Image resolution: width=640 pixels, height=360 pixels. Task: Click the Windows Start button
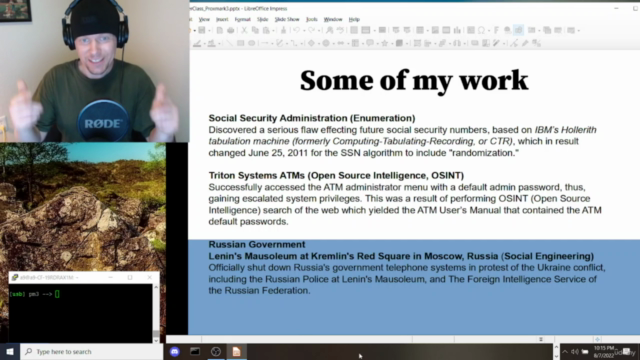click(x=10, y=351)
